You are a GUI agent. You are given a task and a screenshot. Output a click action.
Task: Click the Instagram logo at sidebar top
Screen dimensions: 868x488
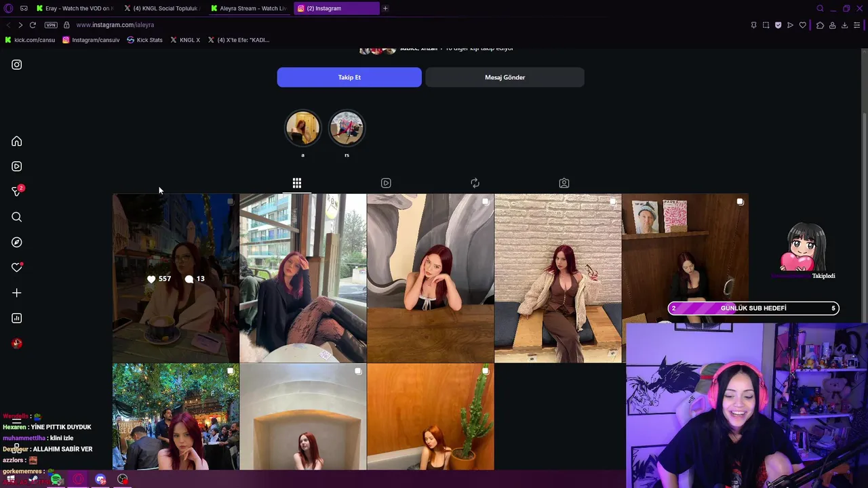[x=17, y=64]
